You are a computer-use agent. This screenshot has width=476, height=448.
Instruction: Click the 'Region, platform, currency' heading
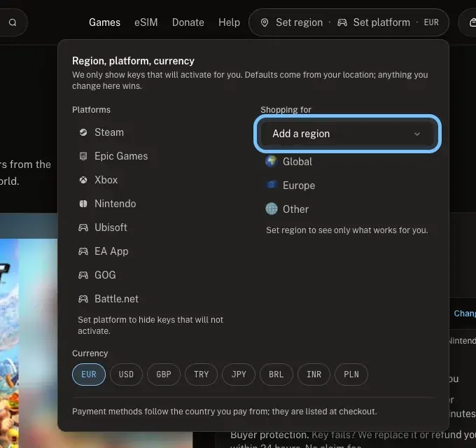click(133, 61)
